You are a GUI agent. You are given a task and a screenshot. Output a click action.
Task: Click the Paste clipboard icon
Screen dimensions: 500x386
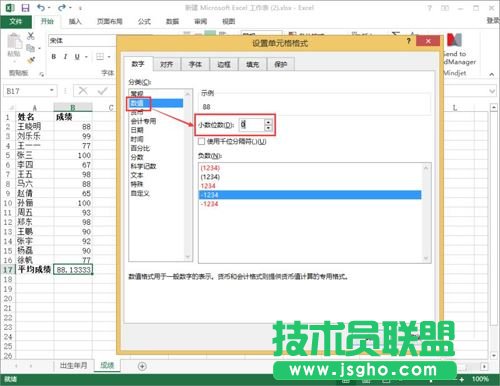click(x=14, y=41)
